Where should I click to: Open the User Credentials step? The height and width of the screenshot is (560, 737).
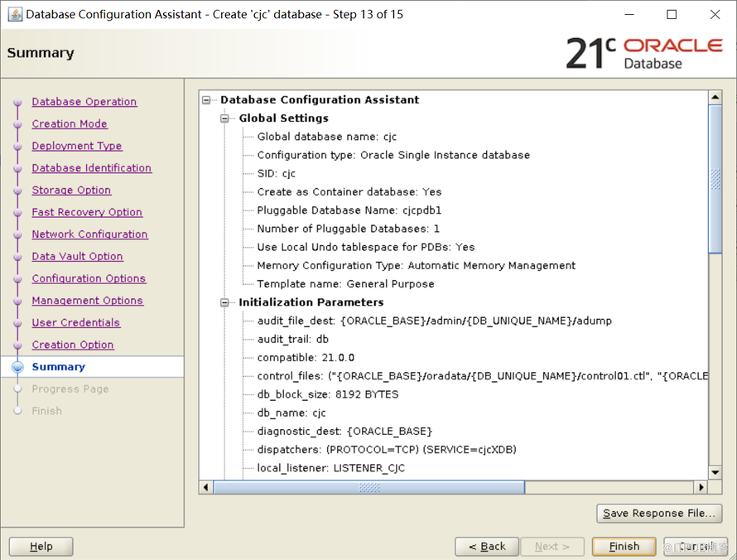[75, 323]
